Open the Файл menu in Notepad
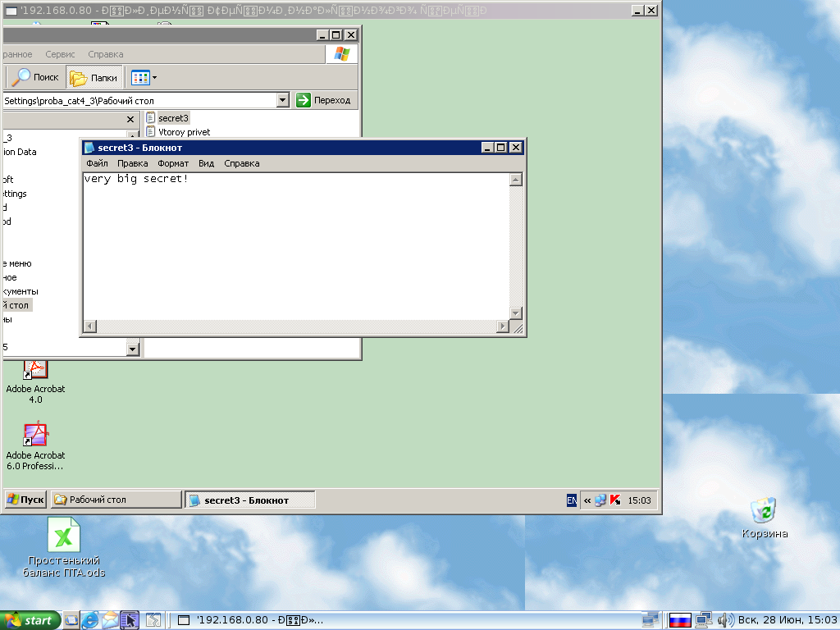The height and width of the screenshot is (630, 840). (x=97, y=163)
